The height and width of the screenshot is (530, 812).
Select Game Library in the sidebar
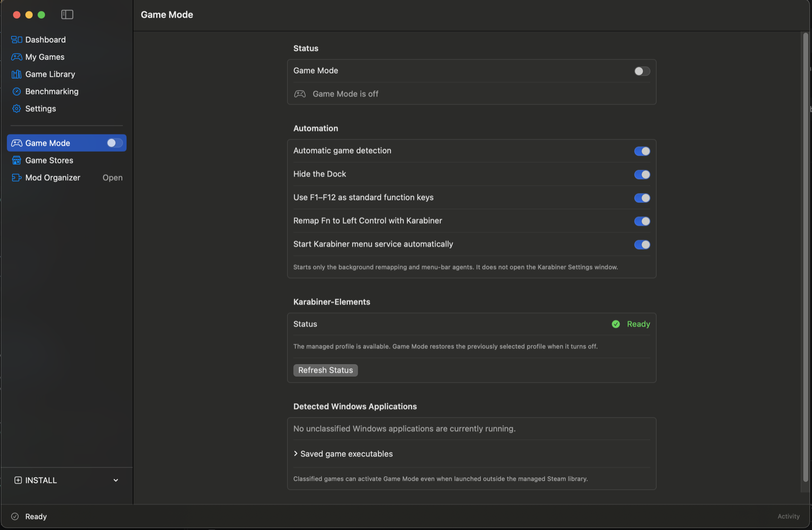66,74
